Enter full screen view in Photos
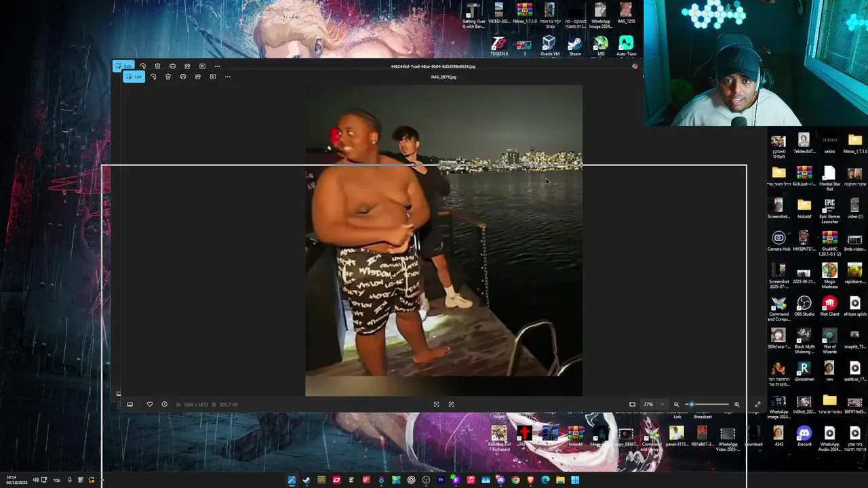 click(x=757, y=405)
